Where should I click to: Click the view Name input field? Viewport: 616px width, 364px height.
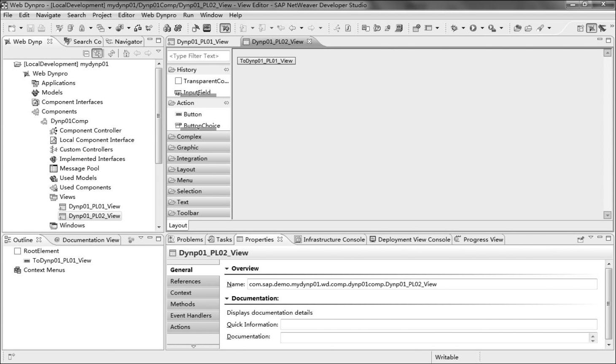click(x=422, y=284)
